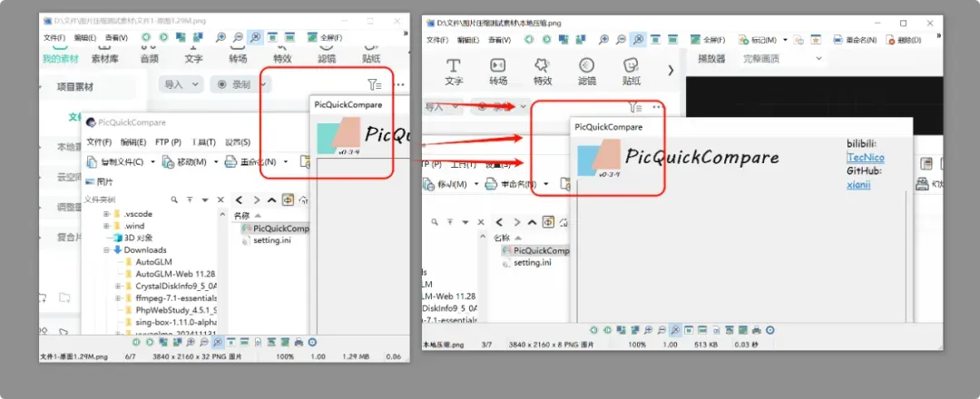Image resolution: width=980 pixels, height=399 pixels.
Task: Click 1.29 MB size in 文件1-原图1.29M.png status bar
Action: [x=356, y=356]
